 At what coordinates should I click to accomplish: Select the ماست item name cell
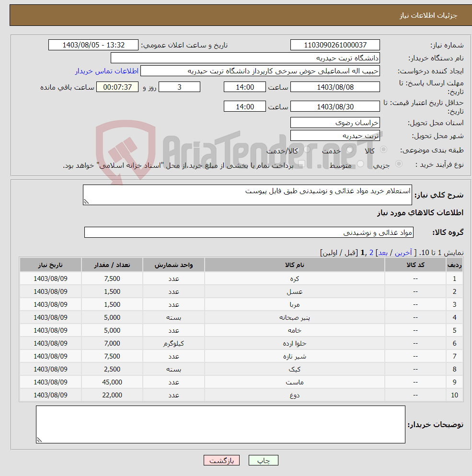tap(295, 382)
